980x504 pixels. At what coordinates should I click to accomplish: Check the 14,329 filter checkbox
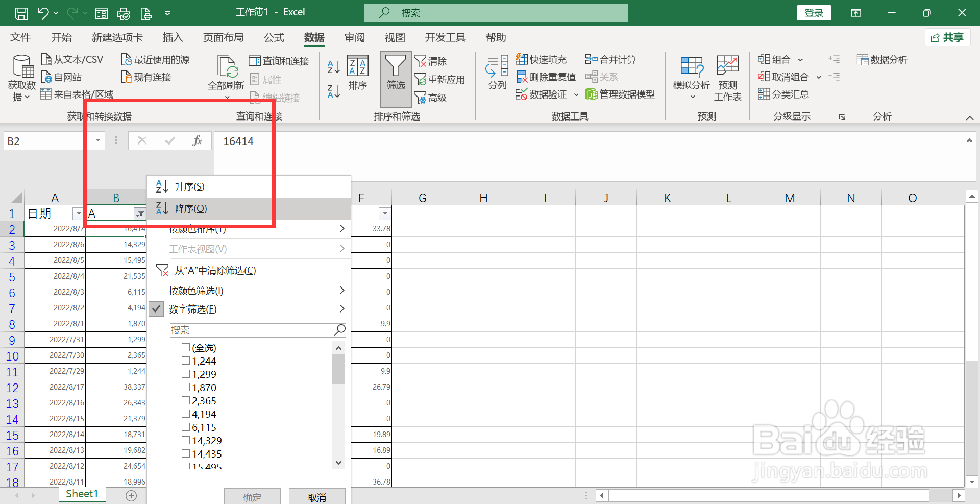(x=186, y=441)
